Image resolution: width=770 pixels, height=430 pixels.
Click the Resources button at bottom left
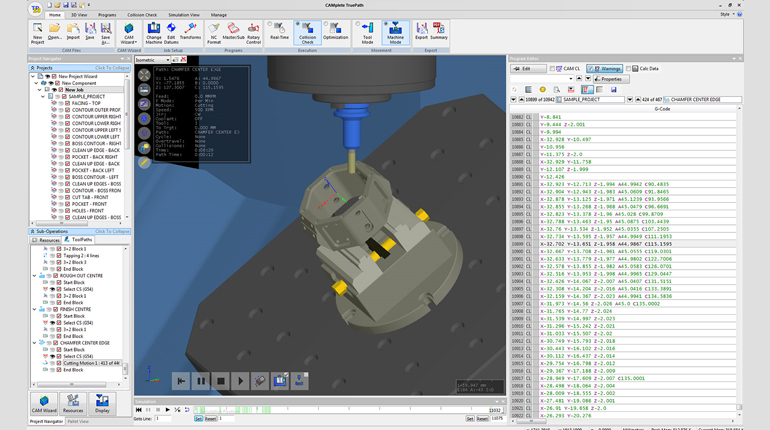point(73,403)
